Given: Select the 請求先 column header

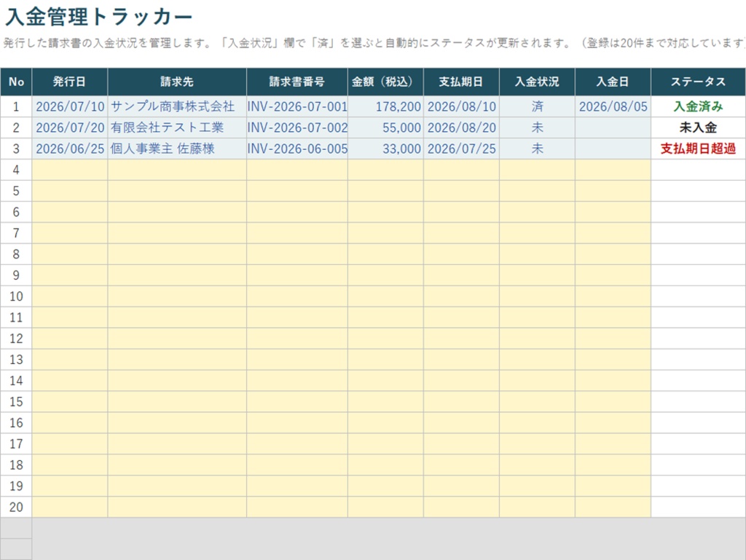Looking at the screenshot, I should (x=177, y=82).
